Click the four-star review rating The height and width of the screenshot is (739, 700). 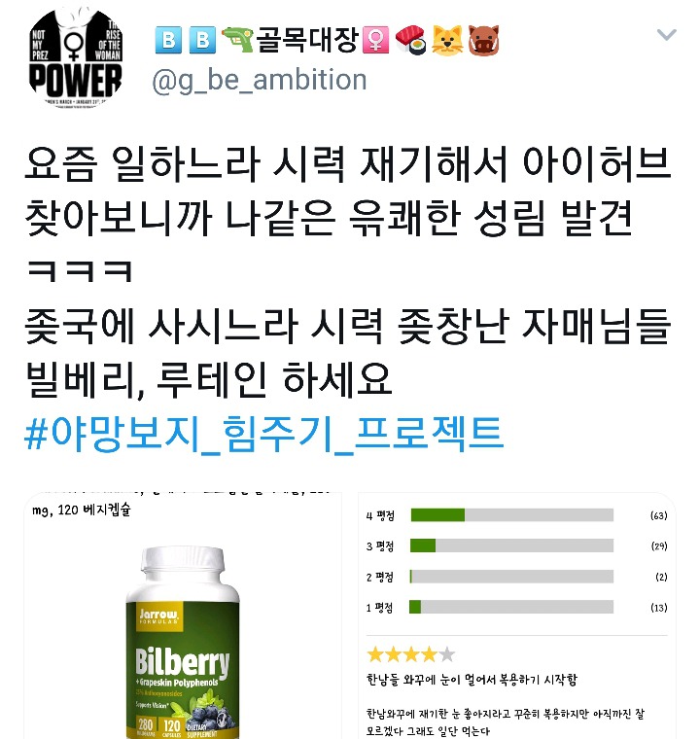pos(411,654)
